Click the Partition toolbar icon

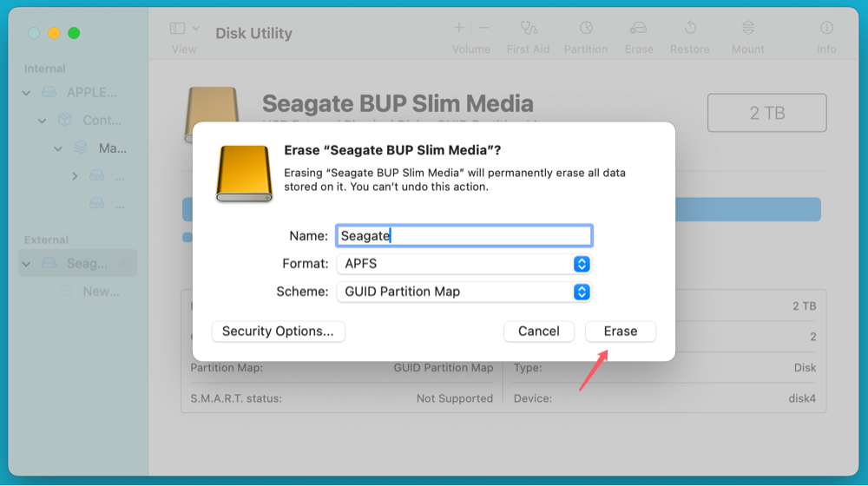(x=586, y=28)
